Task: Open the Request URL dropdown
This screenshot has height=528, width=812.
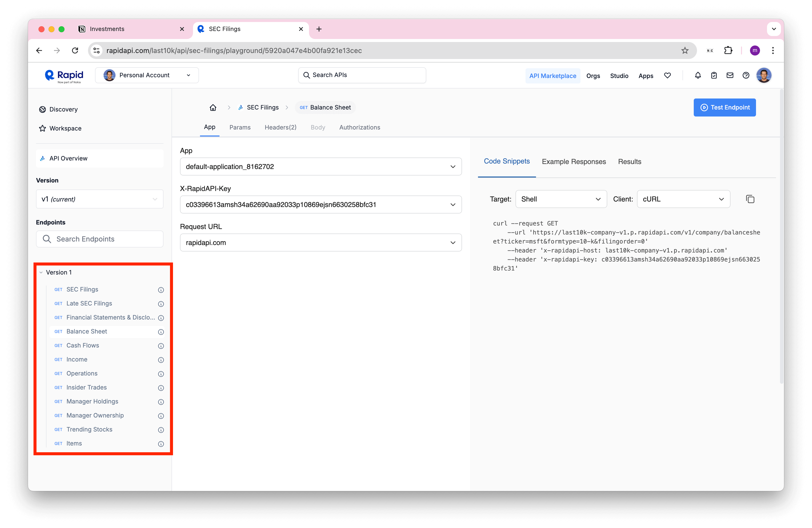Action: click(321, 242)
